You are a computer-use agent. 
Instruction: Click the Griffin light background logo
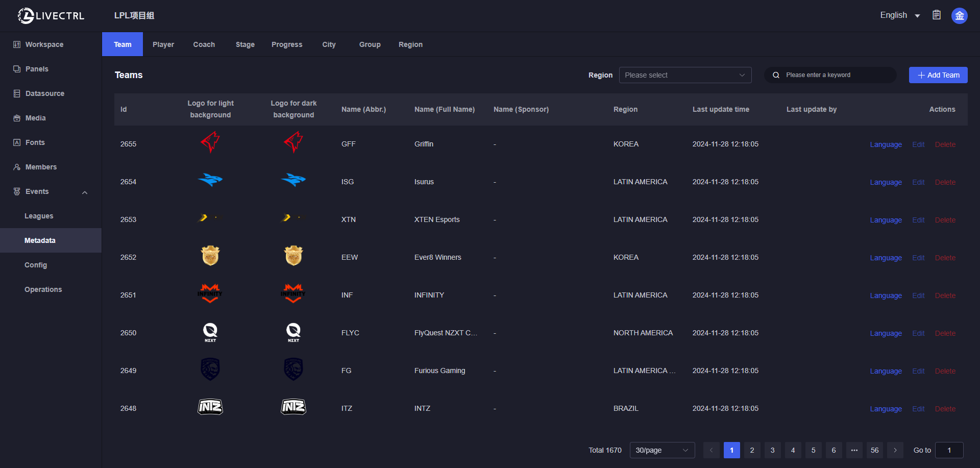[210, 142]
